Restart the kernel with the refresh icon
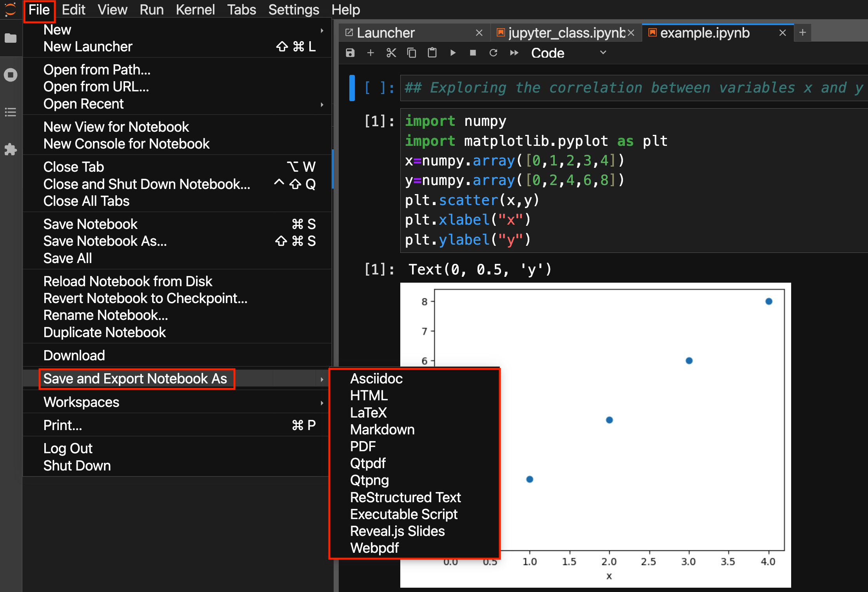Image resolution: width=868 pixels, height=592 pixels. click(494, 53)
